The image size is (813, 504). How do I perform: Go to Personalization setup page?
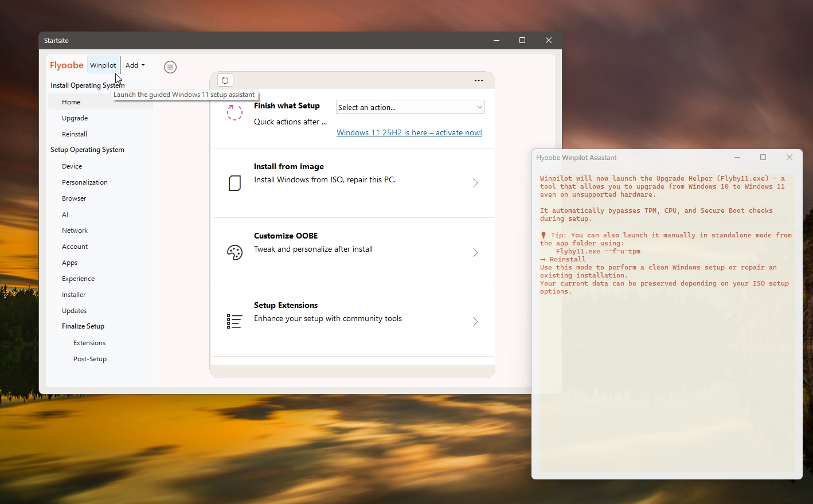pos(85,182)
